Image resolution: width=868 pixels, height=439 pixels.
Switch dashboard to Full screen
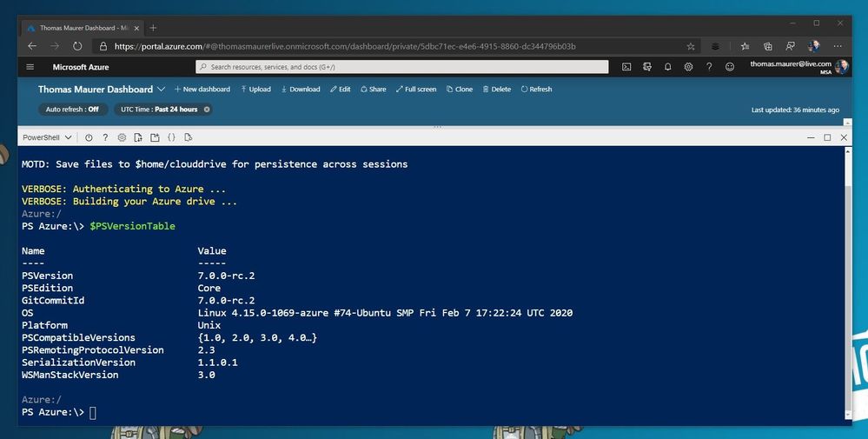(416, 90)
